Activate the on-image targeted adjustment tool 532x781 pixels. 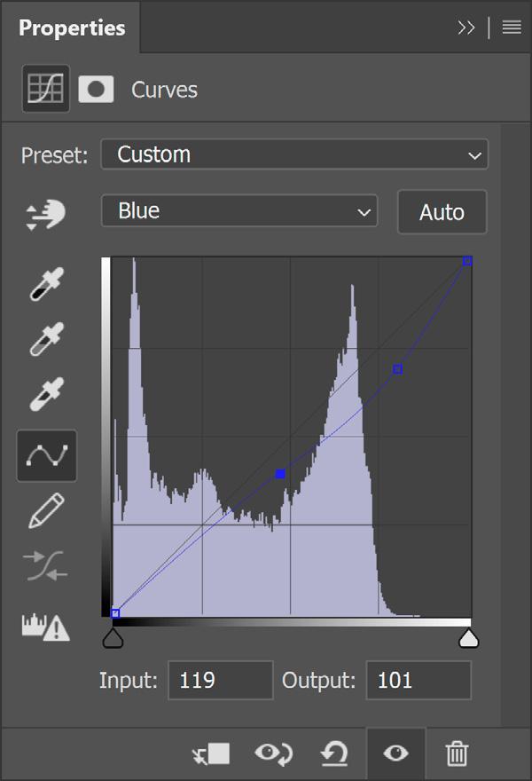[46, 214]
